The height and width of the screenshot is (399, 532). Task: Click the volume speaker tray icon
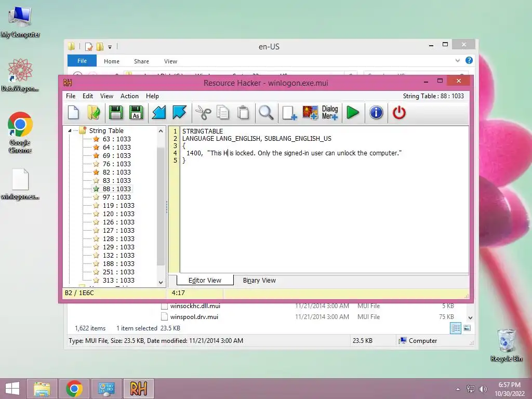pos(483,389)
